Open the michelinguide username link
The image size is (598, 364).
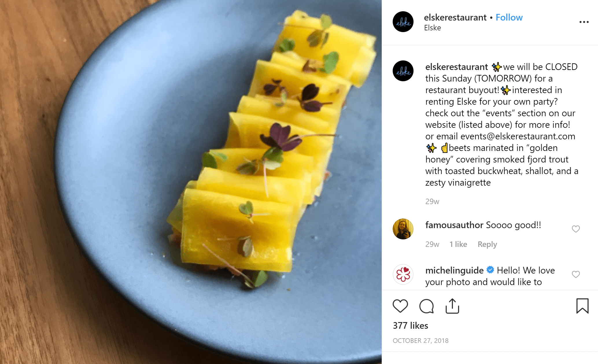coord(454,270)
